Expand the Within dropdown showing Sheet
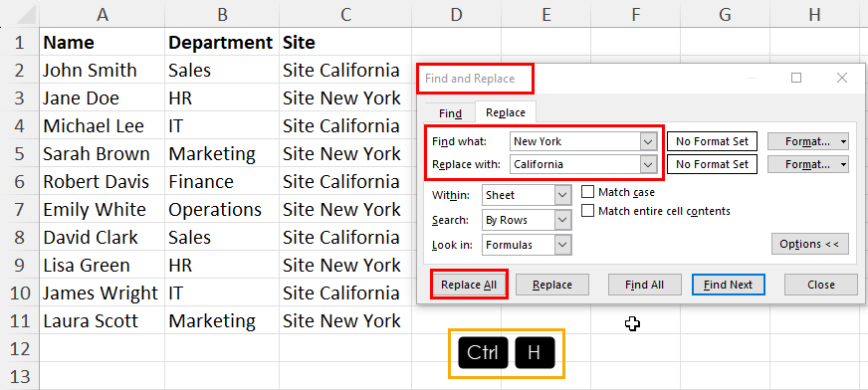 pos(563,195)
